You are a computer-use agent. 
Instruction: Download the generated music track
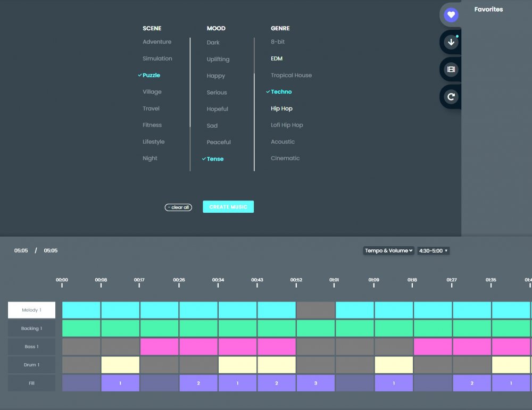coord(451,42)
